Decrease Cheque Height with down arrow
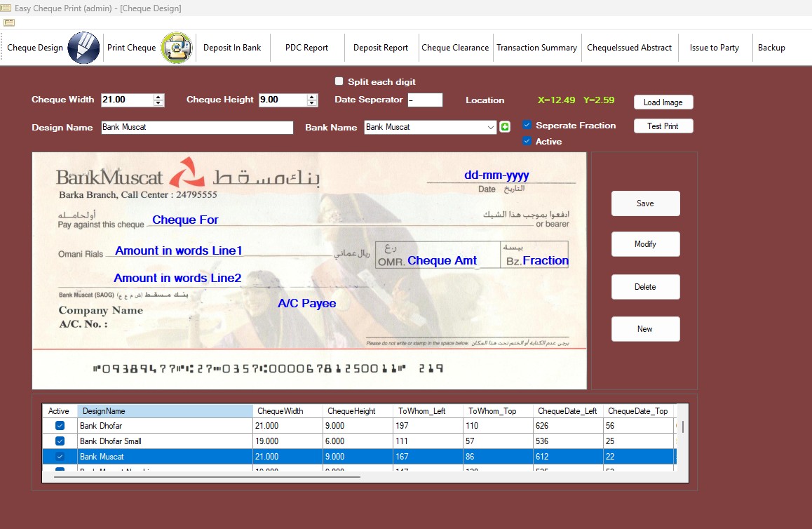The width and height of the screenshot is (812, 529). click(x=312, y=103)
